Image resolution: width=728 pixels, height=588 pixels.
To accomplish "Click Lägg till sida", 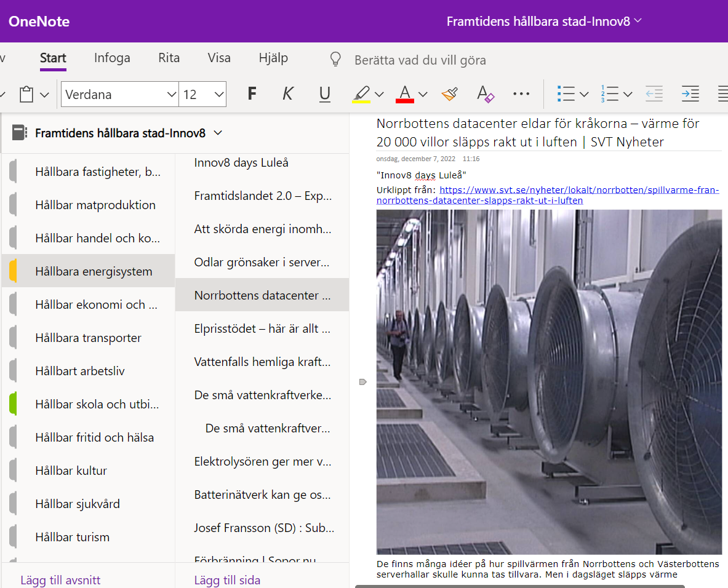I will point(227,579).
